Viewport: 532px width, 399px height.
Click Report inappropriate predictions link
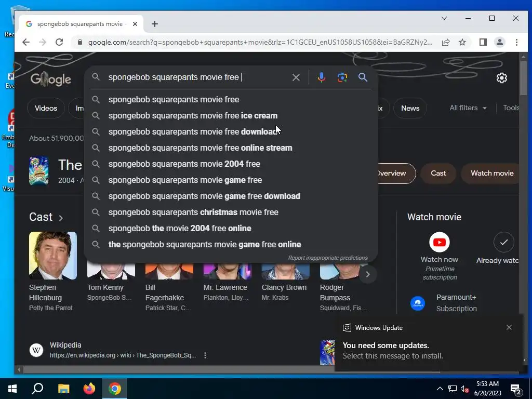tap(328, 258)
